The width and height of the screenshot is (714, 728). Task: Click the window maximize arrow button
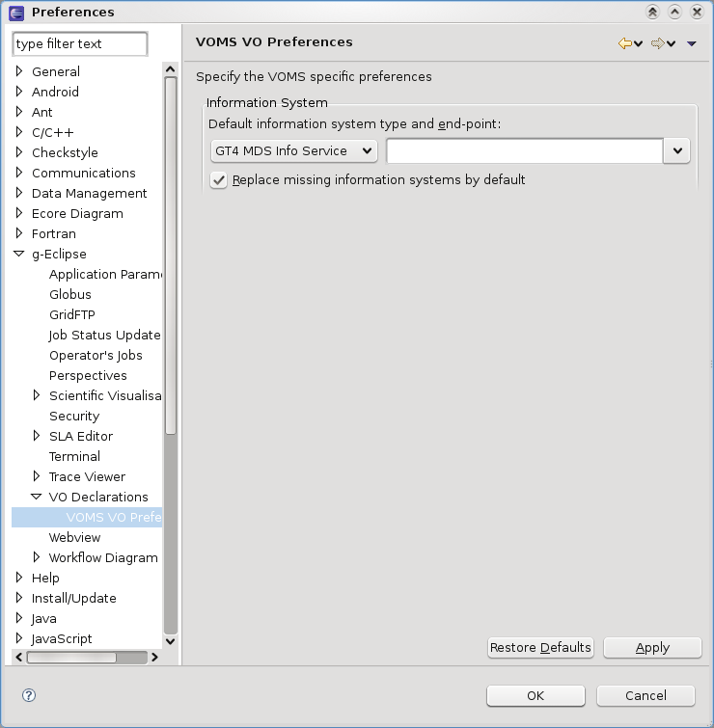pos(674,13)
